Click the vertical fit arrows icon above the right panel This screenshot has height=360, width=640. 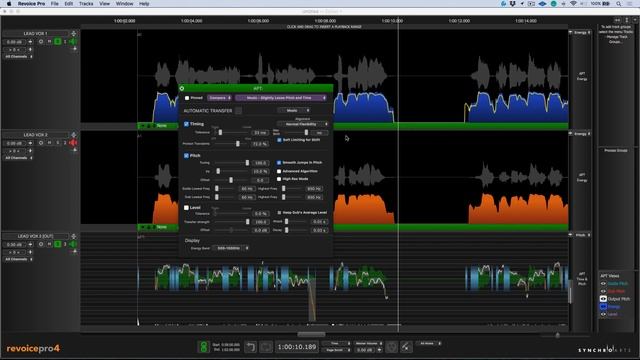click(x=627, y=20)
